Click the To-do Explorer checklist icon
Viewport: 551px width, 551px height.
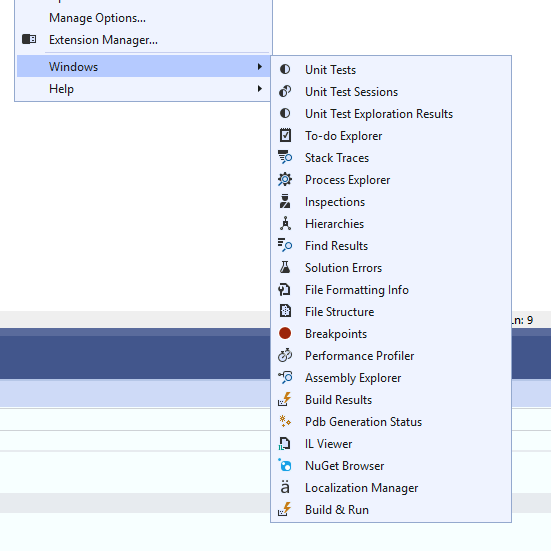tap(285, 135)
